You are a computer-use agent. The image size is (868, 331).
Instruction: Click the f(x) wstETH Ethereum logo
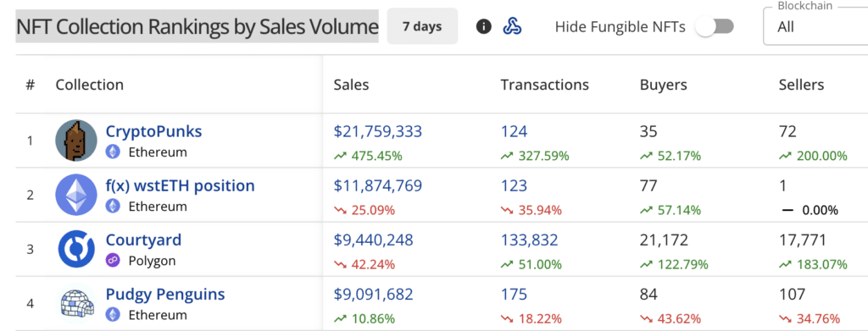pyautogui.click(x=76, y=195)
